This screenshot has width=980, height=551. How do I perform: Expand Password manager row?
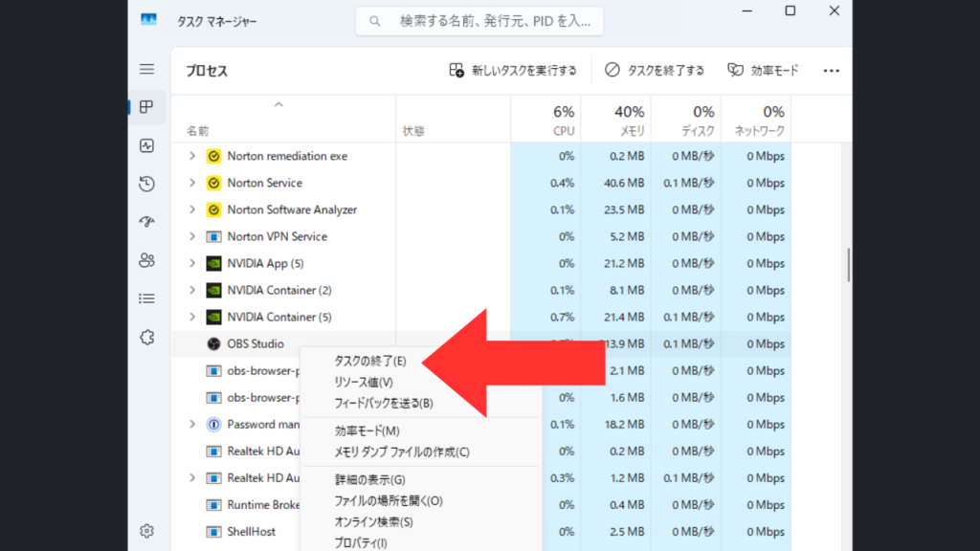click(x=192, y=424)
